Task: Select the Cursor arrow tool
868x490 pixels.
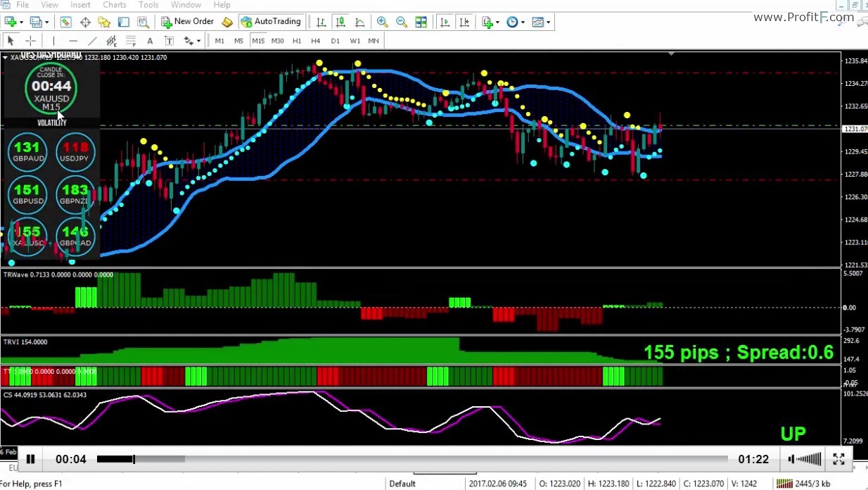Action: [11, 41]
